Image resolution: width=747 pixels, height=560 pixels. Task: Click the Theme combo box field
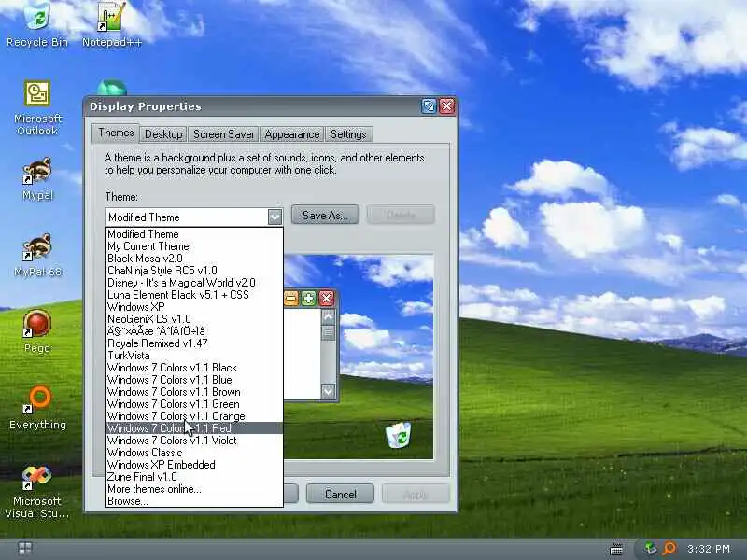point(194,217)
